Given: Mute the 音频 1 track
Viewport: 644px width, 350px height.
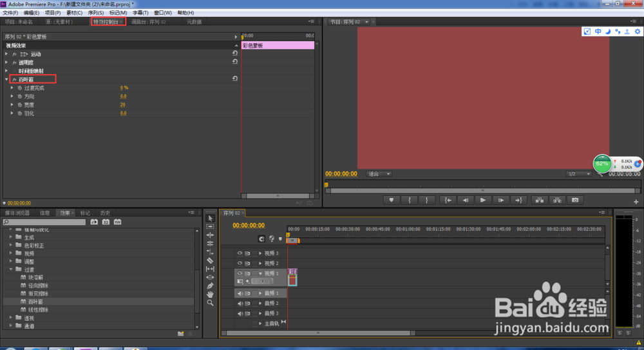Looking at the screenshot, I should 240,293.
